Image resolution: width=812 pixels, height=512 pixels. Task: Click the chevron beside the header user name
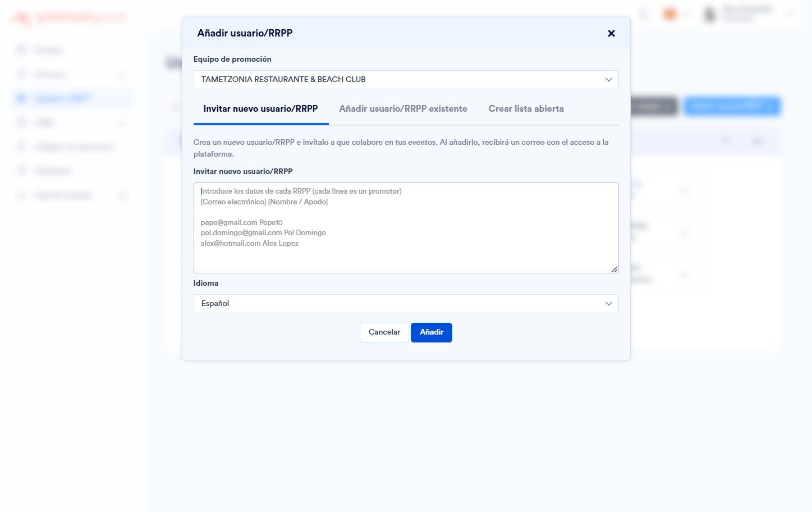click(x=790, y=14)
